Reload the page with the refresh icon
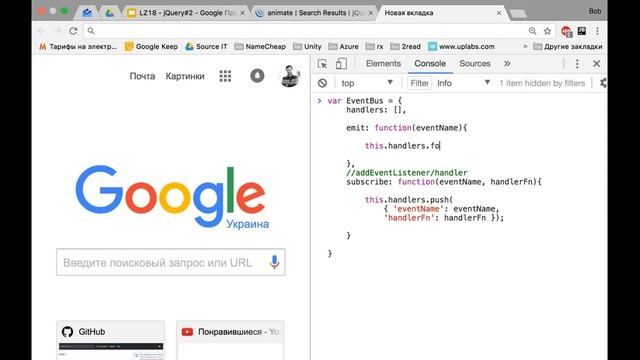Screen dimensions: 640x360 pos(73,31)
